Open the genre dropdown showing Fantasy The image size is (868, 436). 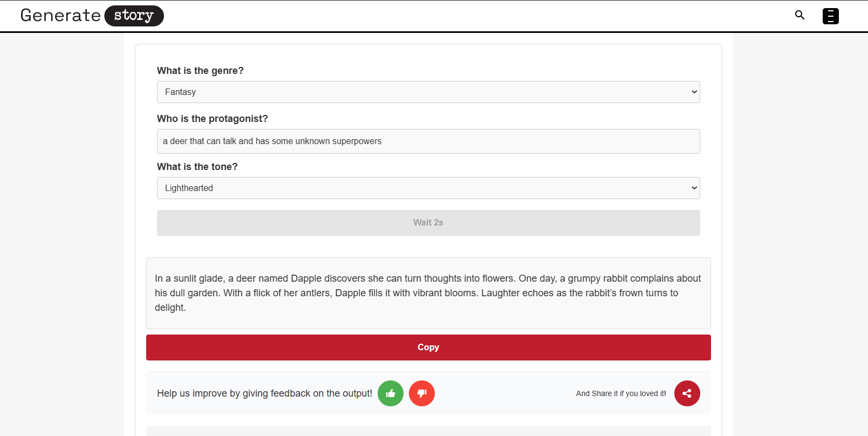[421, 92]
